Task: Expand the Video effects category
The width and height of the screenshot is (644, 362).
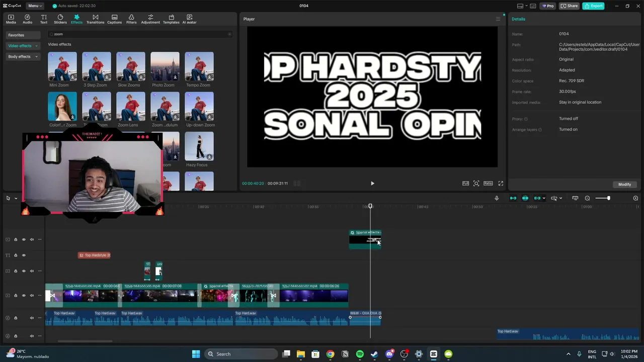Action: coord(23,46)
